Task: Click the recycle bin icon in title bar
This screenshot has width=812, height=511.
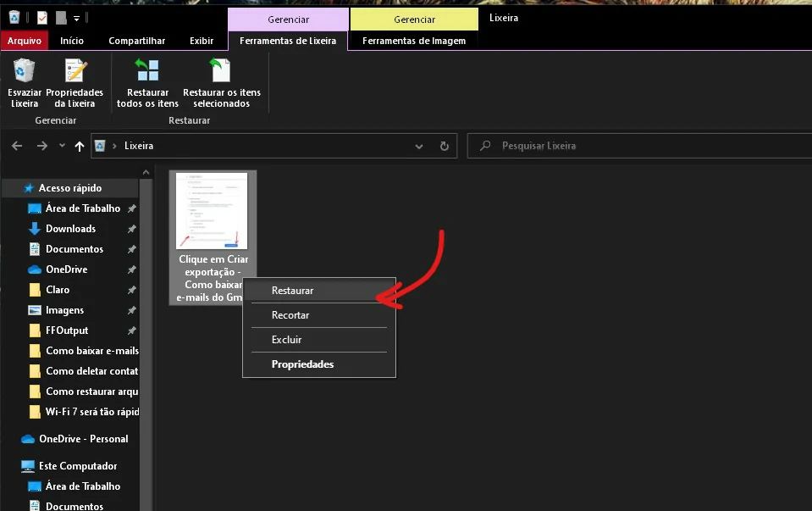Action: click(14, 18)
